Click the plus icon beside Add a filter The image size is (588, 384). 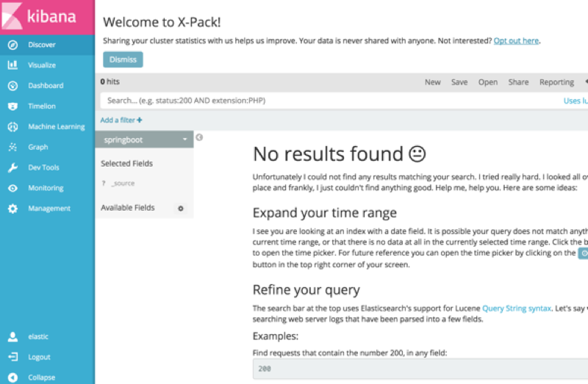(140, 120)
